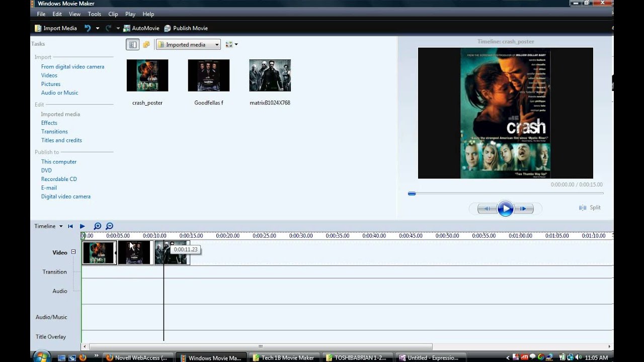Image resolution: width=644 pixels, height=362 pixels.
Task: Open the Clip menu
Action: click(x=113, y=14)
